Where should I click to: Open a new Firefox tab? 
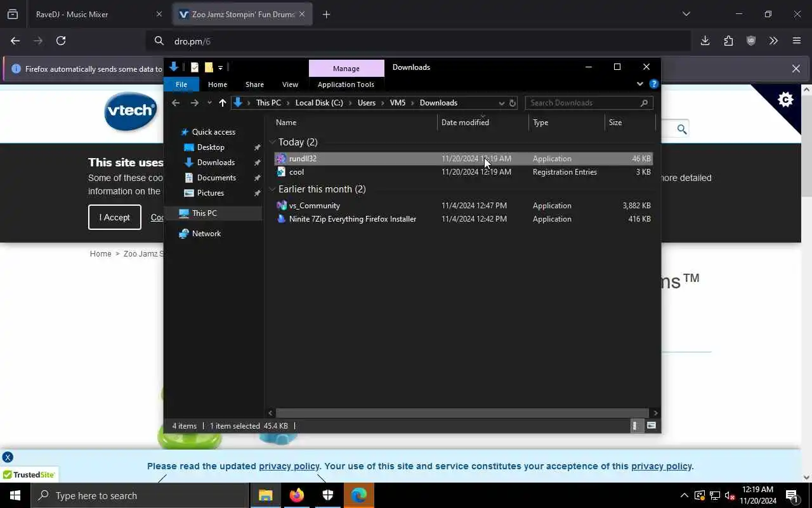coord(326,14)
